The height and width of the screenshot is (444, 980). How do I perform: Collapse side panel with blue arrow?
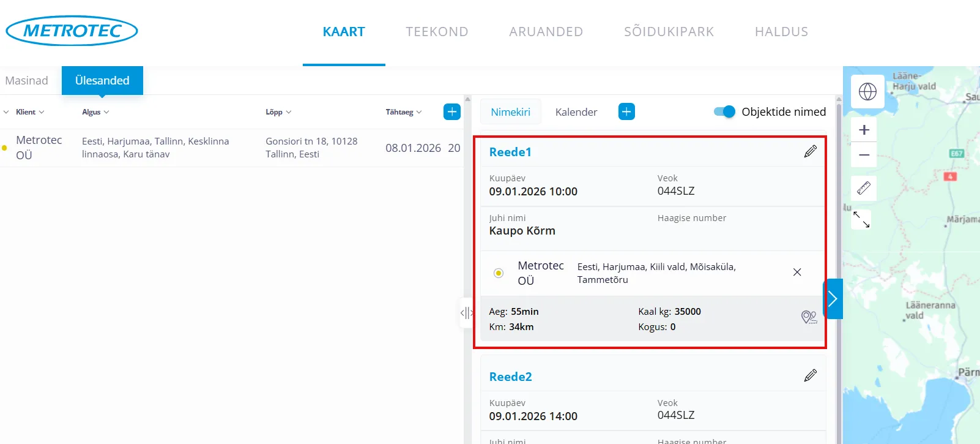click(833, 299)
